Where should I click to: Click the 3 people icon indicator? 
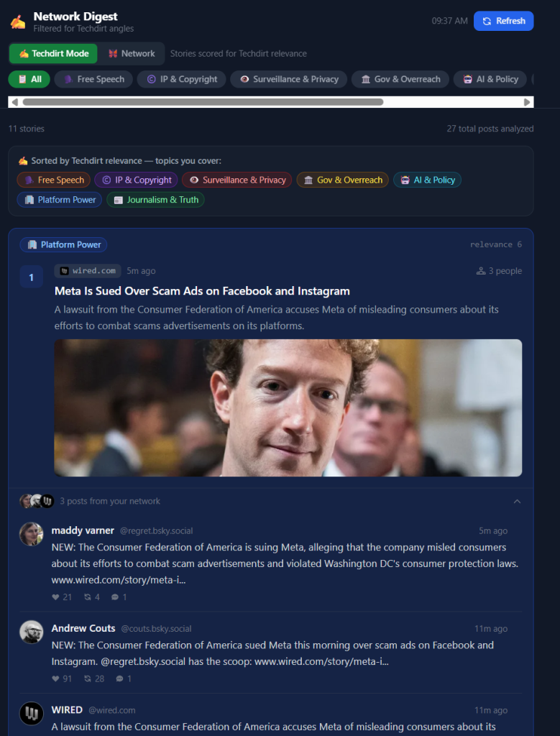(x=481, y=271)
